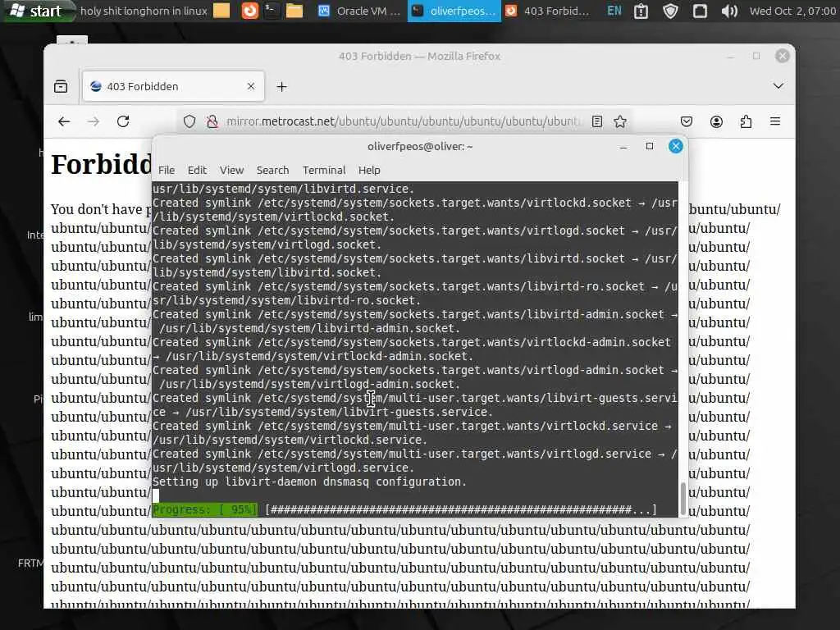The image size is (840, 630).
Task: Close the Firefox window
Action: (782, 56)
